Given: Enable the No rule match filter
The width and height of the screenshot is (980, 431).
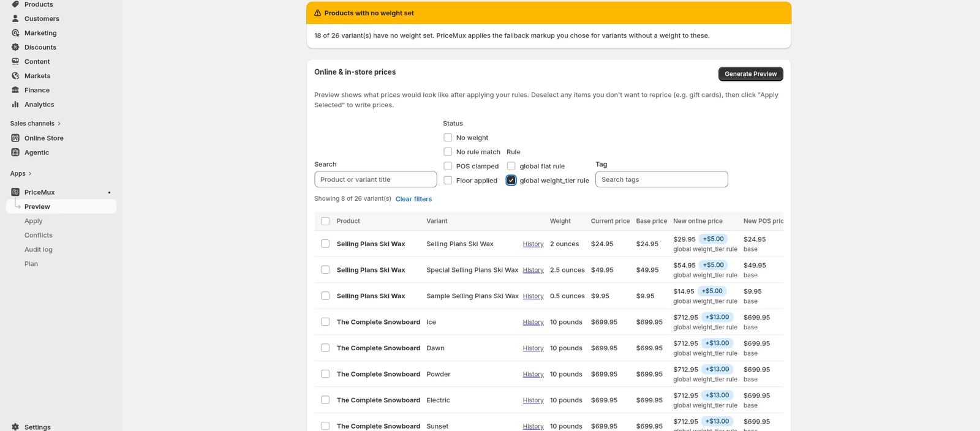Looking at the screenshot, I should (448, 152).
